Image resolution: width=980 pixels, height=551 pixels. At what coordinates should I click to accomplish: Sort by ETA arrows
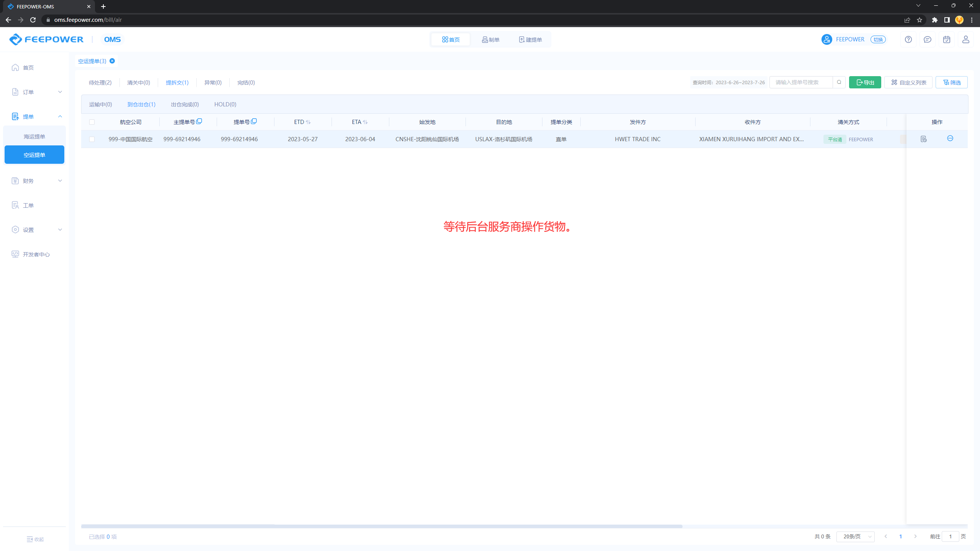[x=365, y=122]
